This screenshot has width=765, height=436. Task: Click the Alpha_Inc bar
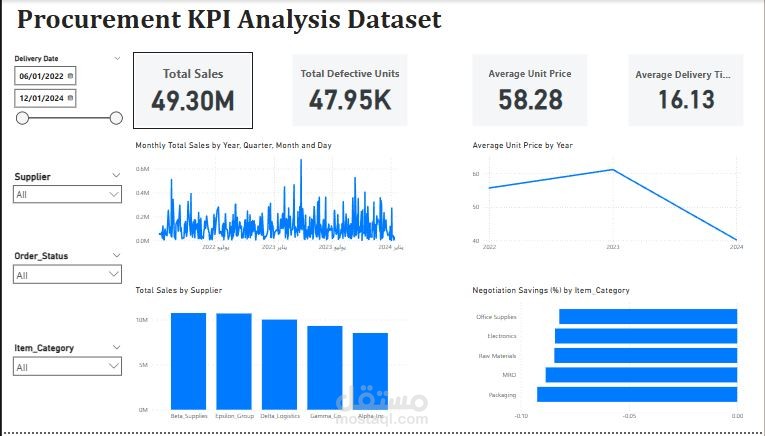(370, 371)
